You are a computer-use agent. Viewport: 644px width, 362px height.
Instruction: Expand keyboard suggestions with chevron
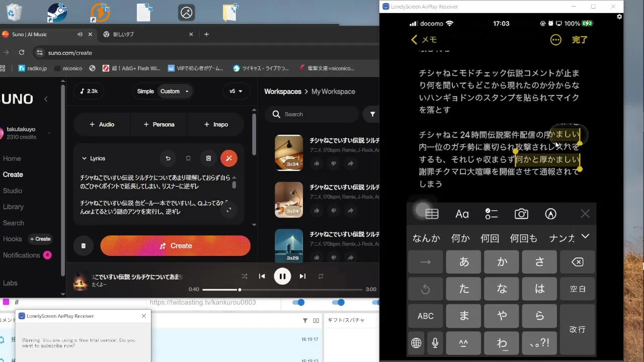point(585,236)
